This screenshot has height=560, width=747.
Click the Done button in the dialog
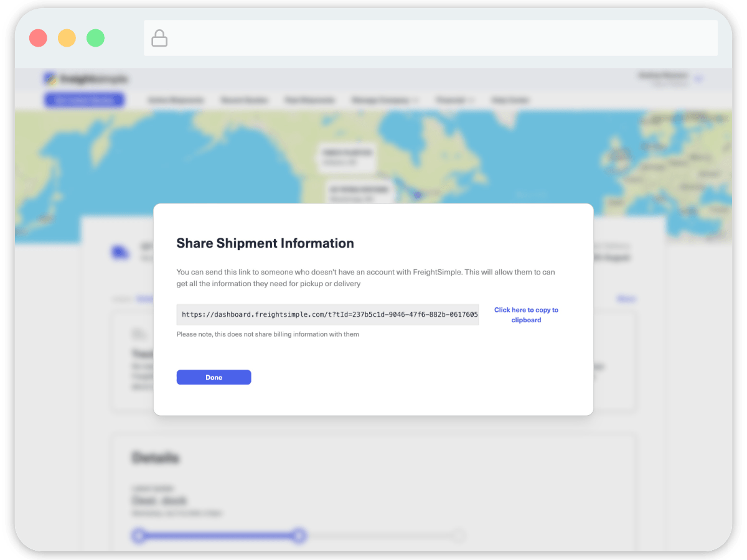point(214,378)
